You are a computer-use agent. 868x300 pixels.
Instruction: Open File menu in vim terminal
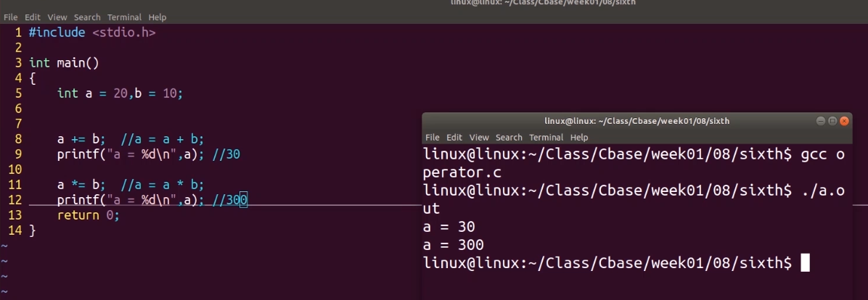coord(11,17)
